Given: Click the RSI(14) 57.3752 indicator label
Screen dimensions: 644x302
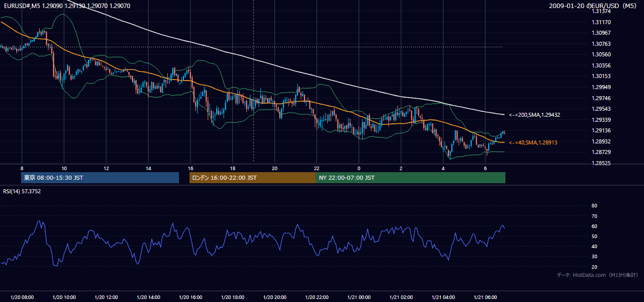Looking at the screenshot, I should [x=22, y=191].
